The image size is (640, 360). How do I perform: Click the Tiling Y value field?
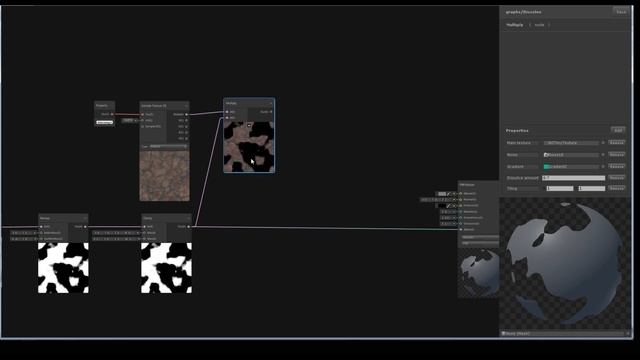coord(591,189)
